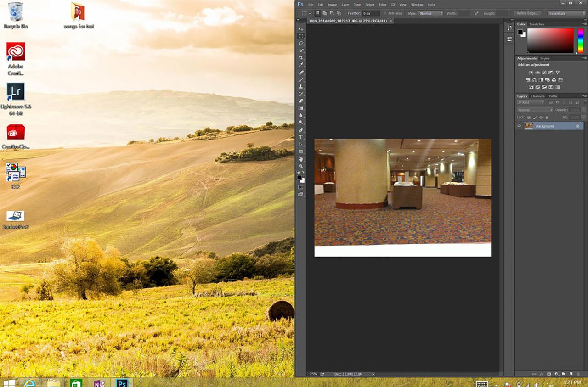The height and width of the screenshot is (387, 588).
Task: Select the Rectangular Marquee tool in toolbox
Action: click(301, 36)
